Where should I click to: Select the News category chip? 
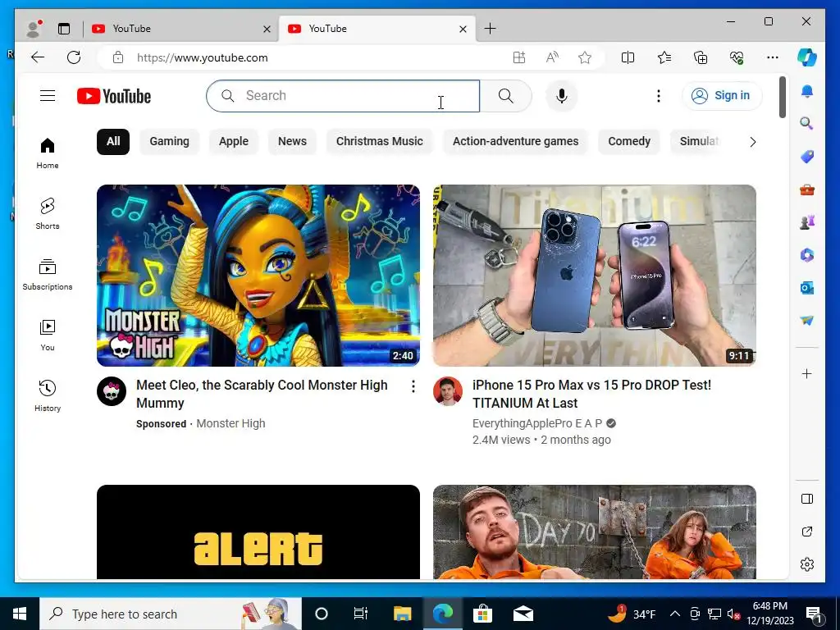tap(292, 141)
